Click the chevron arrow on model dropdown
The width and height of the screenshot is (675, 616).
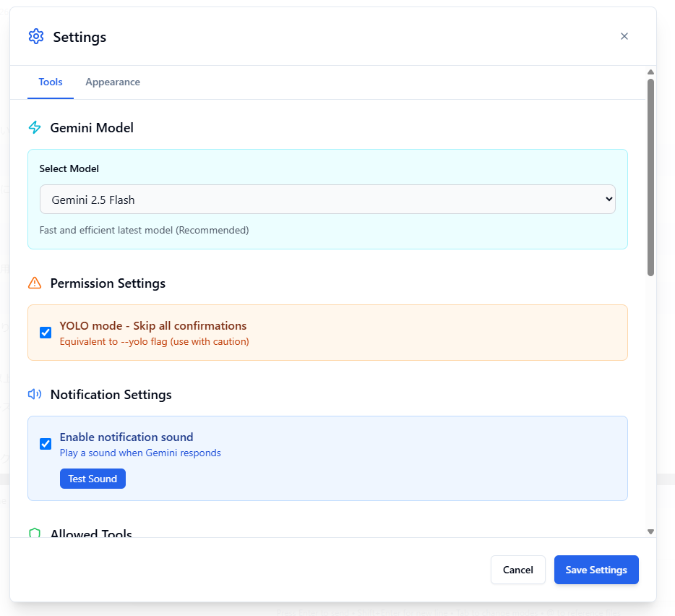(608, 200)
